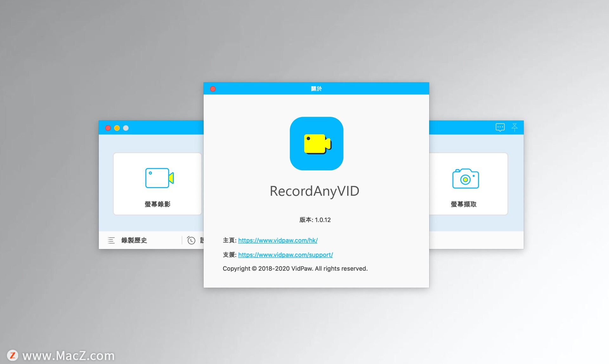Minimize main window with yellow button
This screenshot has width=609, height=364.
point(117,128)
